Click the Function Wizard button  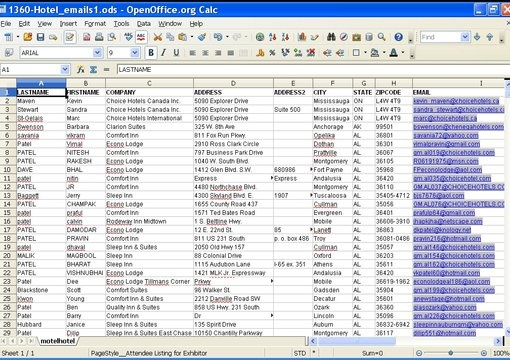point(80,69)
